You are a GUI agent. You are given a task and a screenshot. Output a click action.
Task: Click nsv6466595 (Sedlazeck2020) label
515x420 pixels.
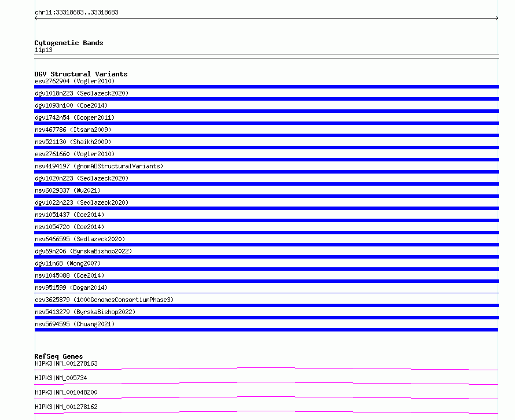point(80,239)
